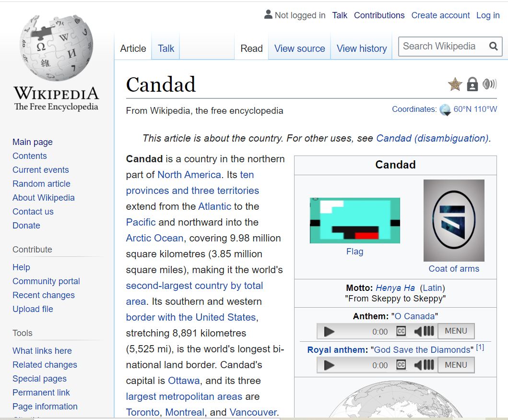Follow the Candad (disambiguation) link
Viewport: 508px width, 420px height.
pos(432,138)
